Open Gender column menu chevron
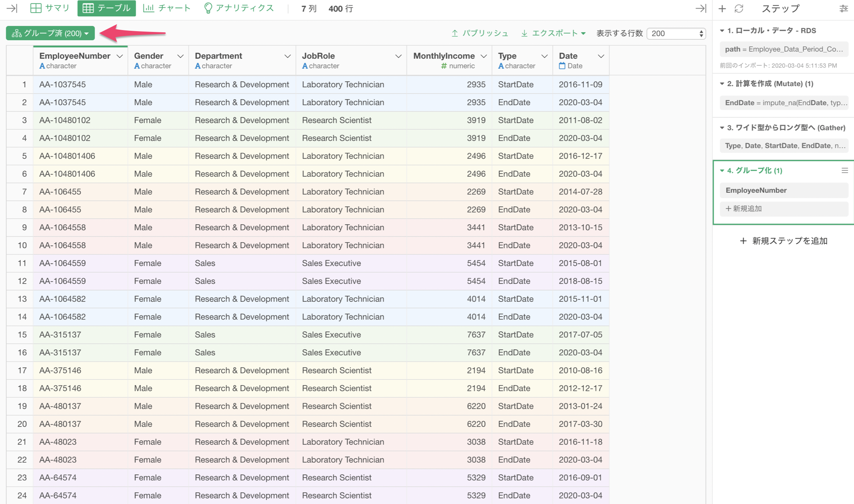Viewport: 854px width, 504px height. pyautogui.click(x=180, y=56)
